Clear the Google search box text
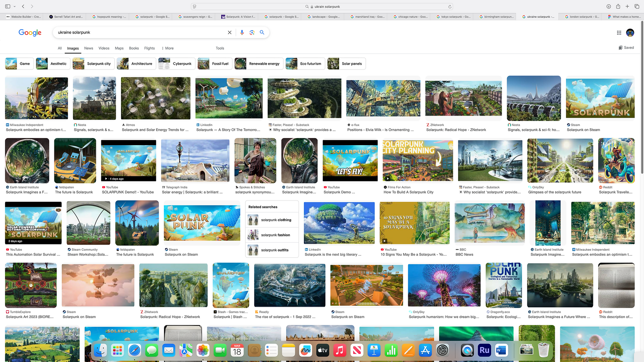The width and height of the screenshot is (644, 362). click(x=229, y=33)
